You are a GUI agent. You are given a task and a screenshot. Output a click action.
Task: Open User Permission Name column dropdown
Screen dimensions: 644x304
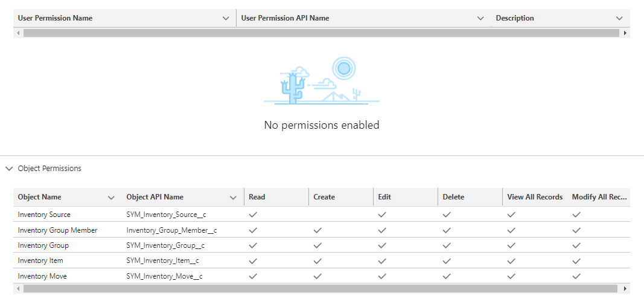click(x=226, y=18)
